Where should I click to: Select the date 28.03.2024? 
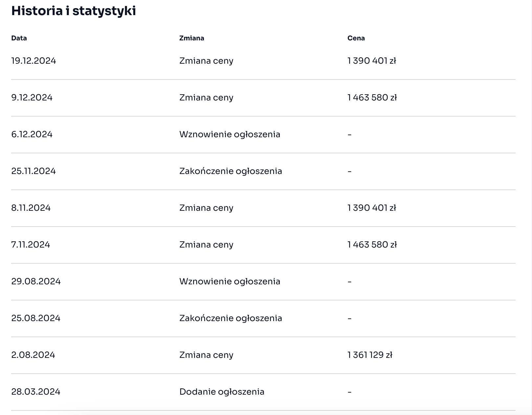click(36, 392)
